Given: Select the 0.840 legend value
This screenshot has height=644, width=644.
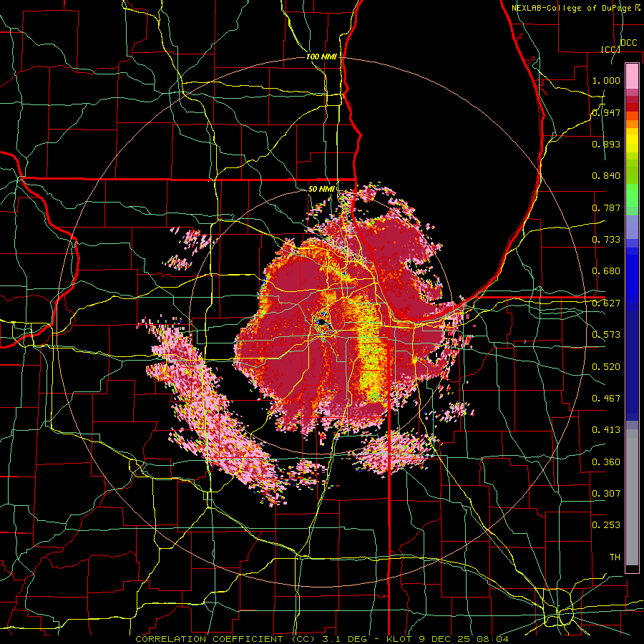Looking at the screenshot, I should coord(606,176).
